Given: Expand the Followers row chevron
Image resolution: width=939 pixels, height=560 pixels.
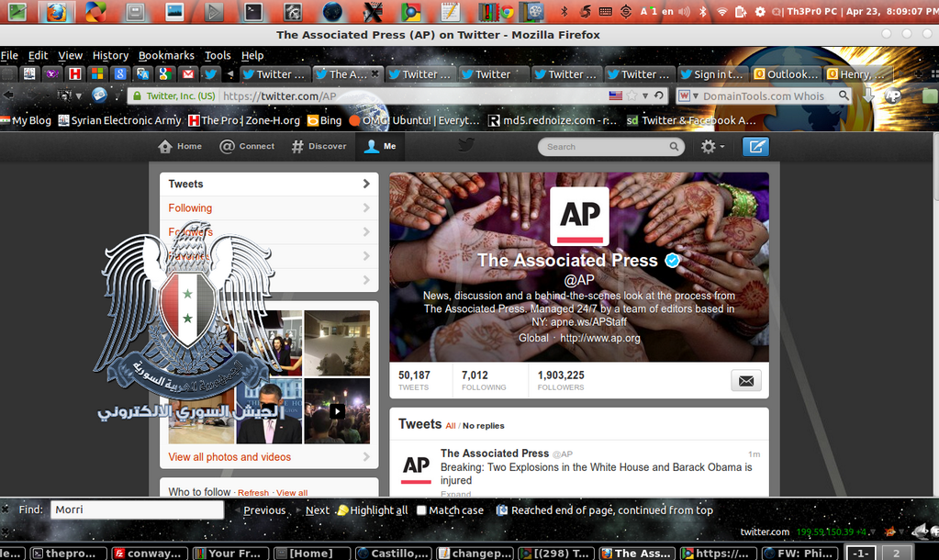Looking at the screenshot, I should (x=366, y=231).
